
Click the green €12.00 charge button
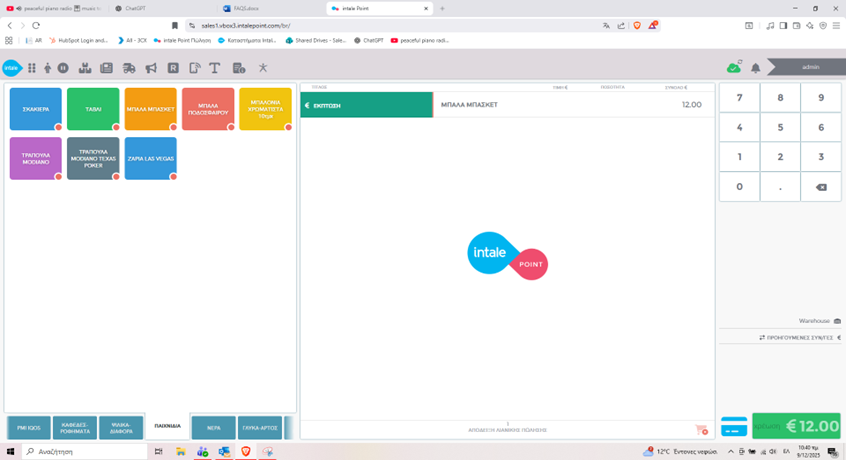coord(796,426)
